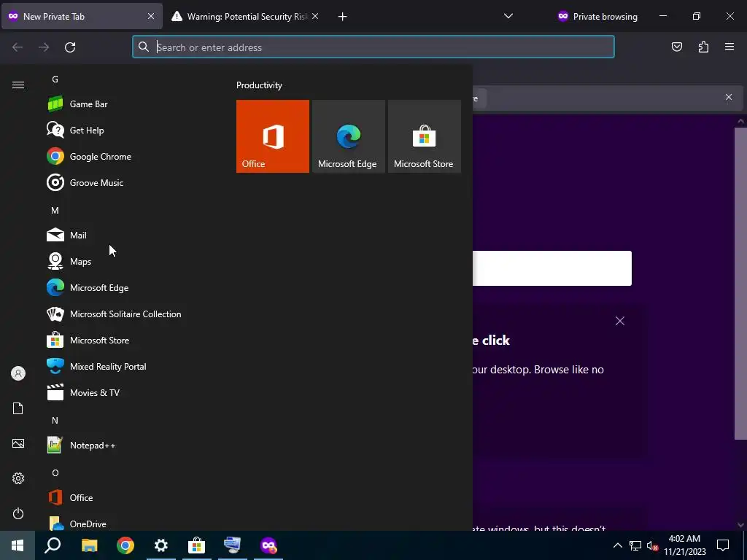Click the Private browsing indicator
This screenshot has height=560, width=747.
pos(597,16)
